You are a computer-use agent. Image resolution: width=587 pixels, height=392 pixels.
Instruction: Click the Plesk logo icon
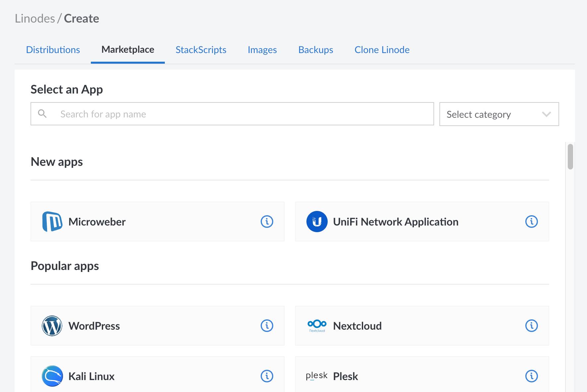click(x=316, y=376)
